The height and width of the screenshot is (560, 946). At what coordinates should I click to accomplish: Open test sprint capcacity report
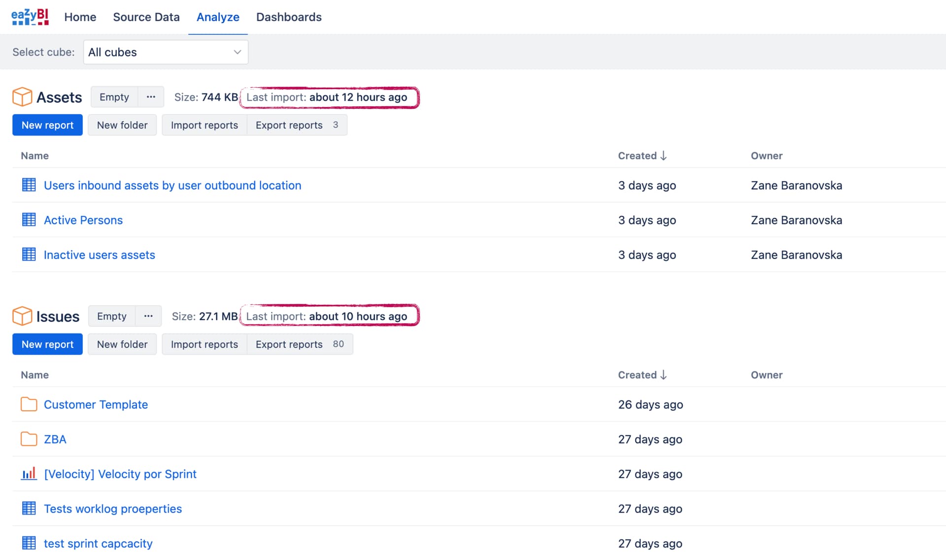pos(98,543)
